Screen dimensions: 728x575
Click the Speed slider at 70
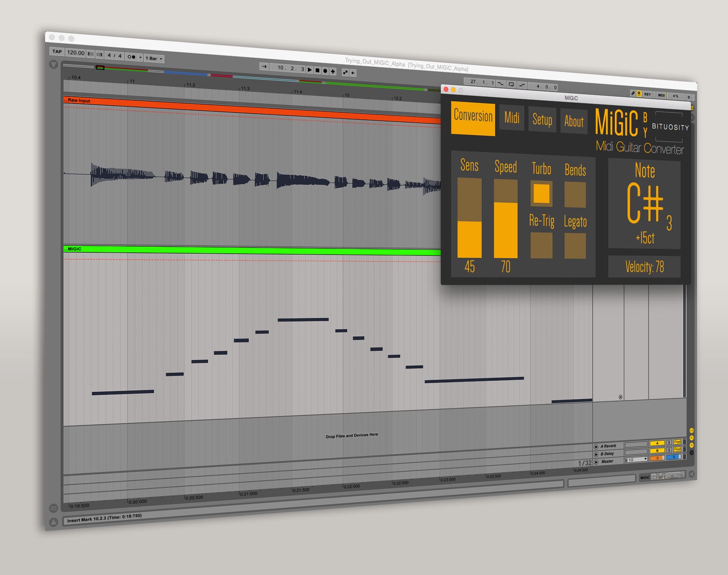(x=506, y=219)
